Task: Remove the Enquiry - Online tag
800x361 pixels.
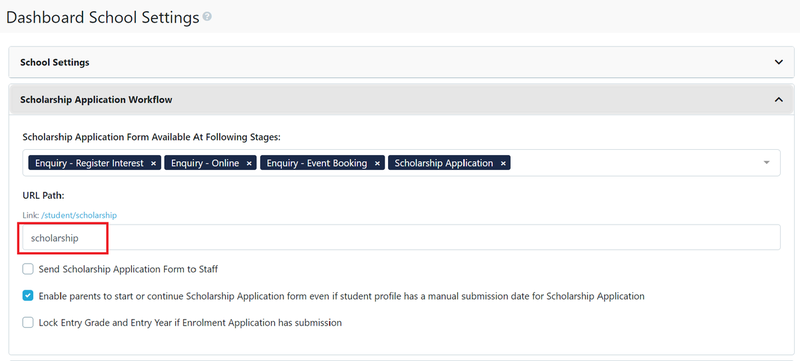Action: point(249,164)
